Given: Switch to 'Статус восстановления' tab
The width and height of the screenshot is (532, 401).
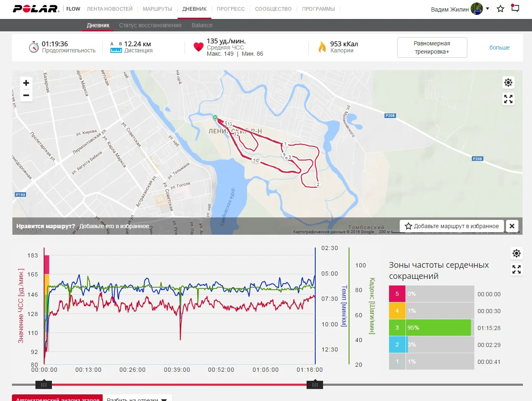Looking at the screenshot, I should [x=150, y=25].
